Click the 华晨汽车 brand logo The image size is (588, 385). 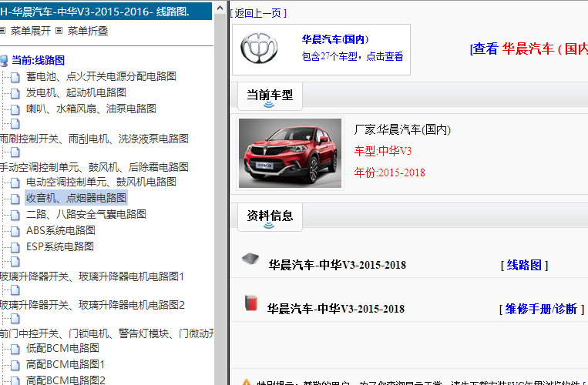259,49
